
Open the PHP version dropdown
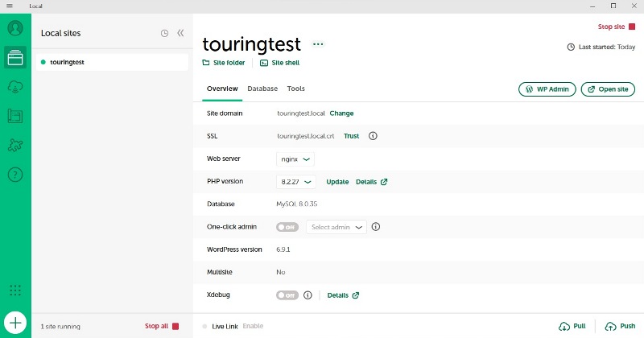(295, 182)
